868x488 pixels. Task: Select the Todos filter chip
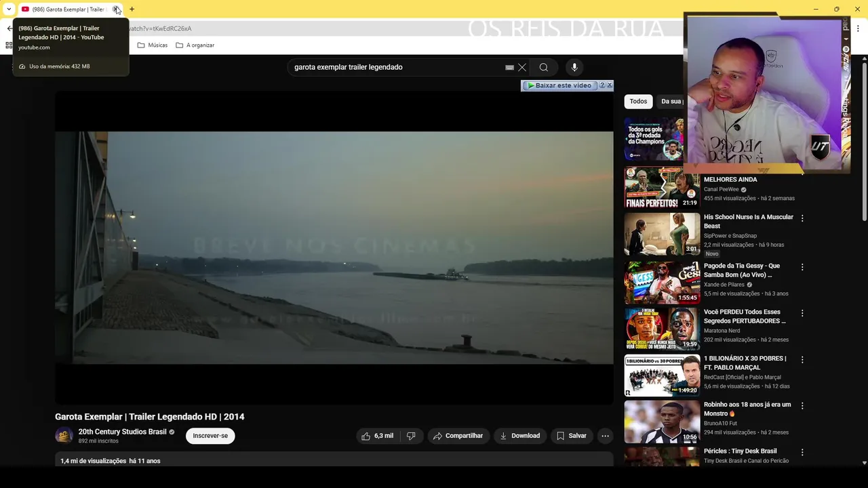click(x=638, y=101)
